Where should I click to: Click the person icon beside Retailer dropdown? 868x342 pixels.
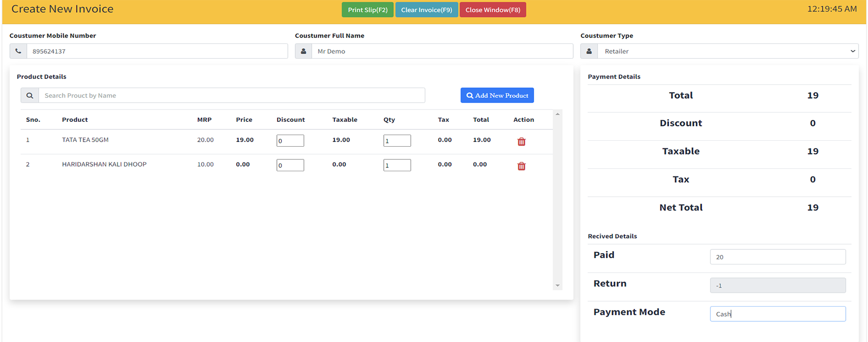(589, 51)
